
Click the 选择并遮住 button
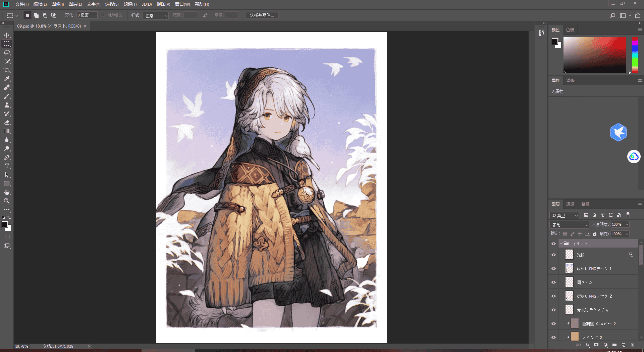pos(262,15)
